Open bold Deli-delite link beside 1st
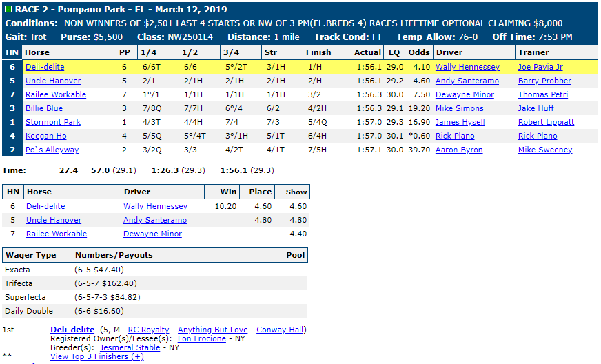The width and height of the screenshot is (601, 364). tap(72, 330)
